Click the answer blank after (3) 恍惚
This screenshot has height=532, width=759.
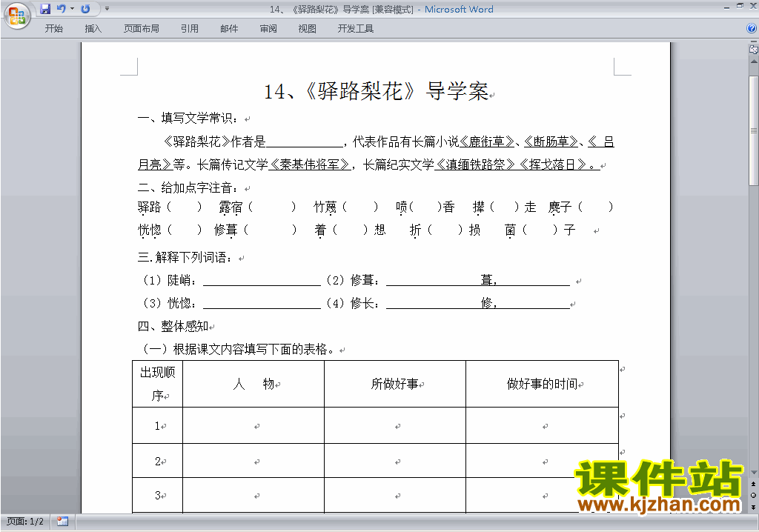262,303
